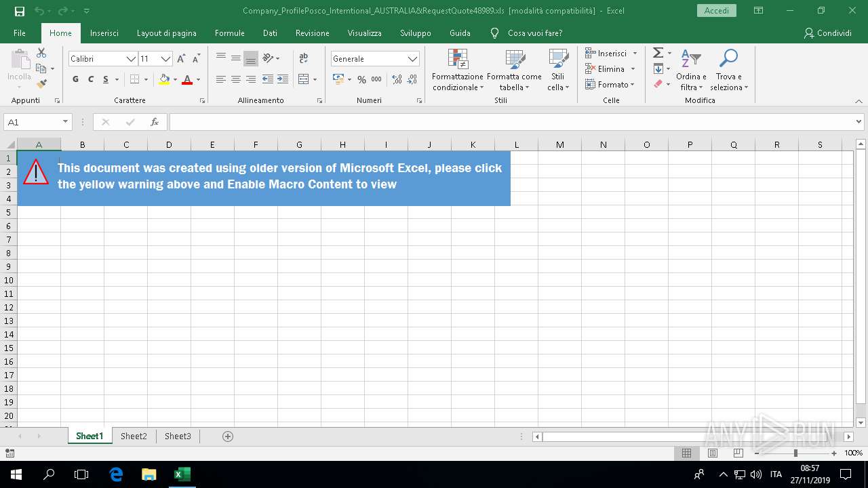Switch to the Inserisci ribbon tab

(x=104, y=33)
